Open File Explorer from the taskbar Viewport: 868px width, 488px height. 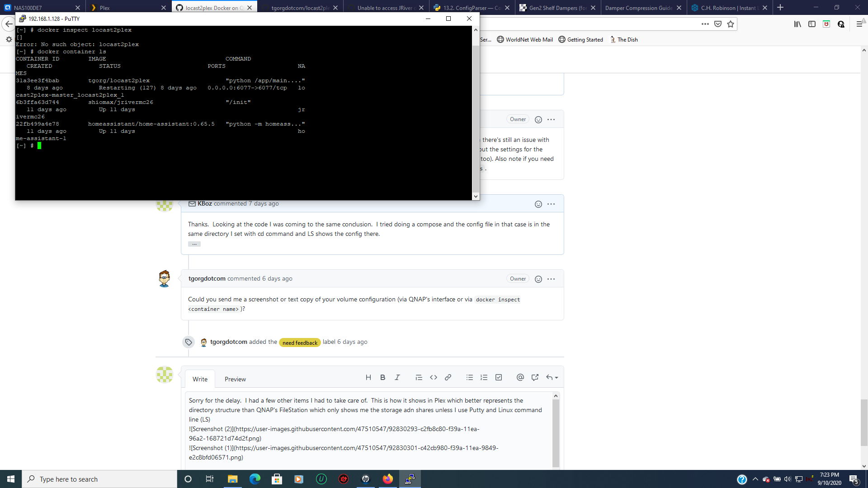point(232,479)
